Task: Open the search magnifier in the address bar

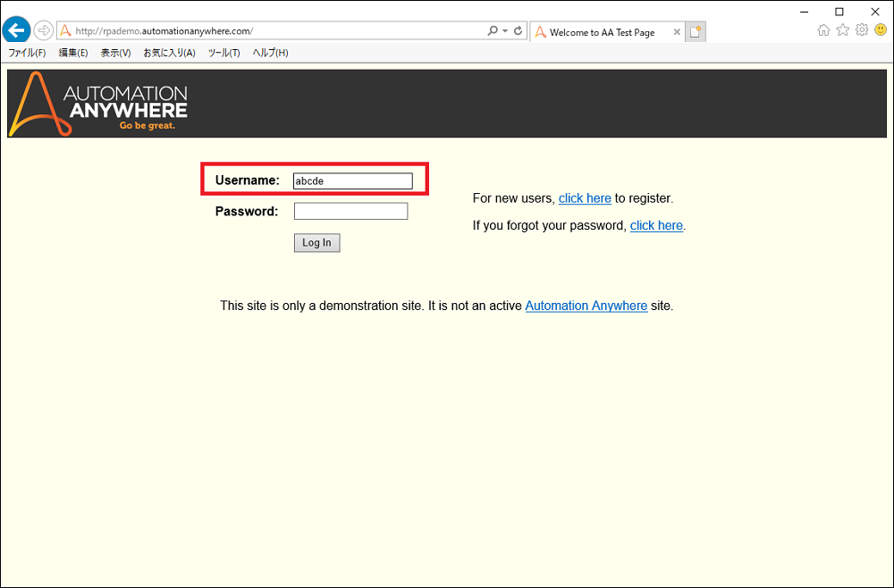Action: [493, 29]
